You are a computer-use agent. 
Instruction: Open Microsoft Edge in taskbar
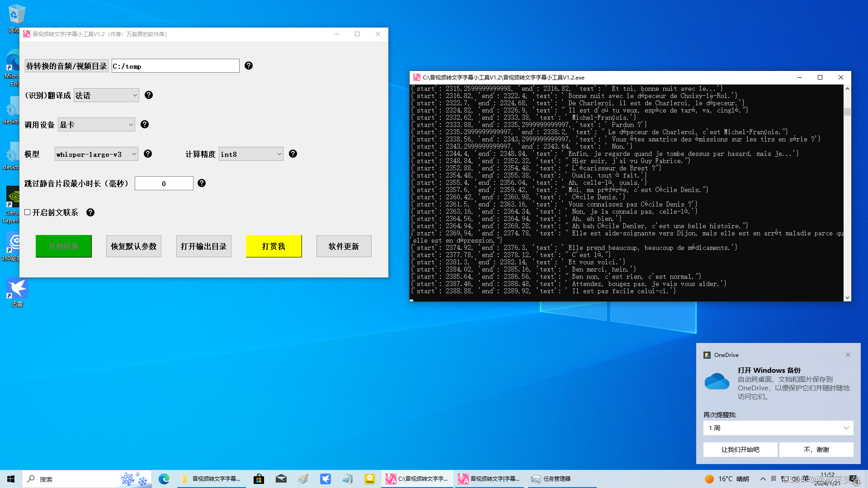click(x=164, y=479)
